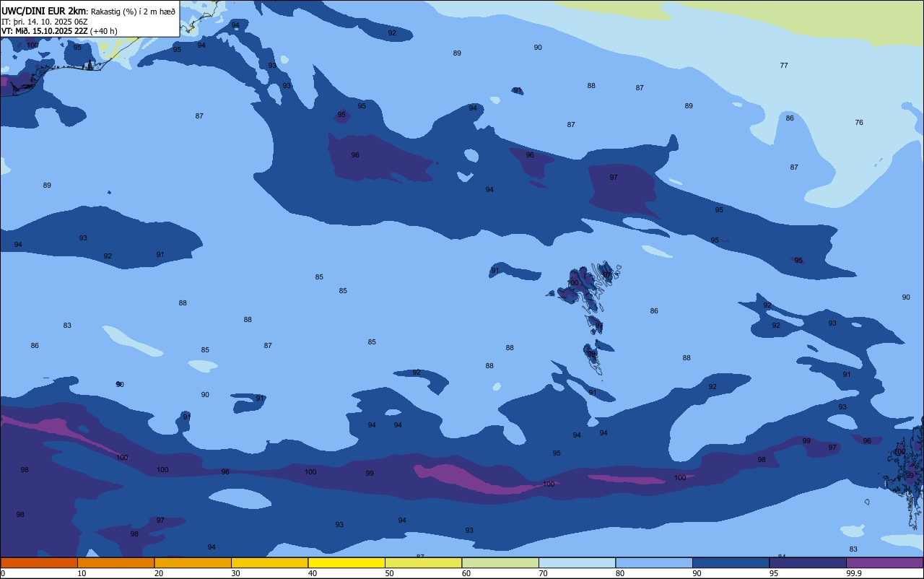Pick the 60–70 pale green legend swatch

click(x=500, y=562)
